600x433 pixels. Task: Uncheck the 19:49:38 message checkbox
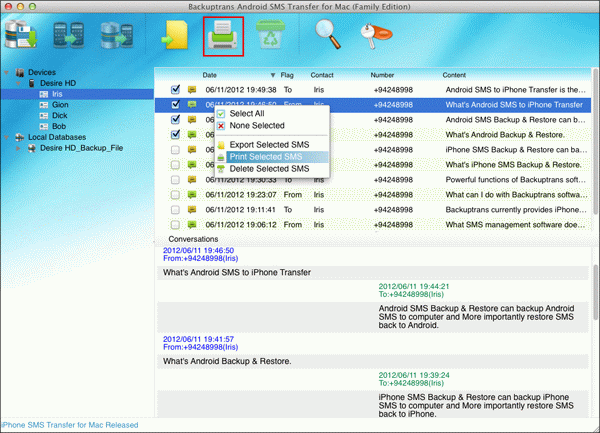[175, 90]
